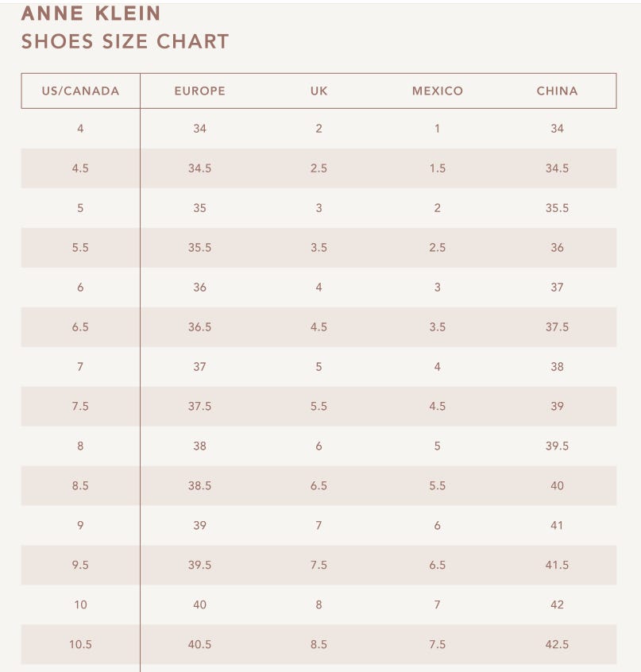641x672 pixels.
Task: Select UK size 8.5 cell
Action: (319, 644)
